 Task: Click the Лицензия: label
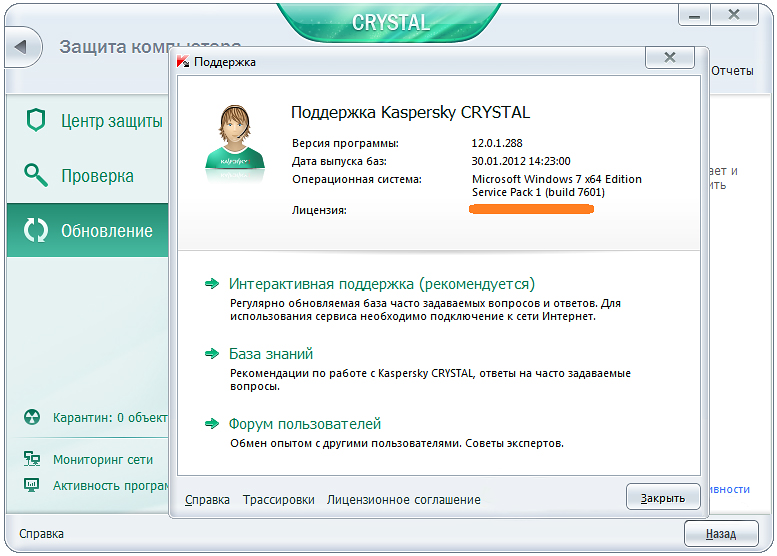coord(319,210)
